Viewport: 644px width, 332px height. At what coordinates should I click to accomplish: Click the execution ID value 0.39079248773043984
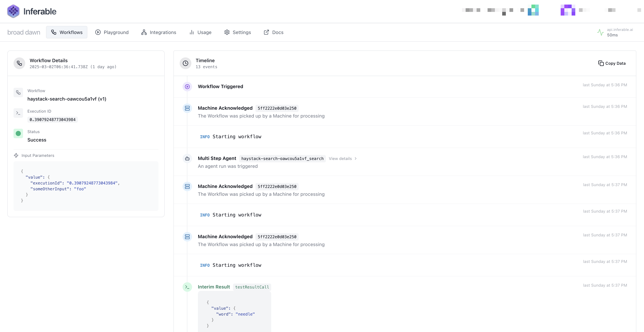(x=52, y=120)
